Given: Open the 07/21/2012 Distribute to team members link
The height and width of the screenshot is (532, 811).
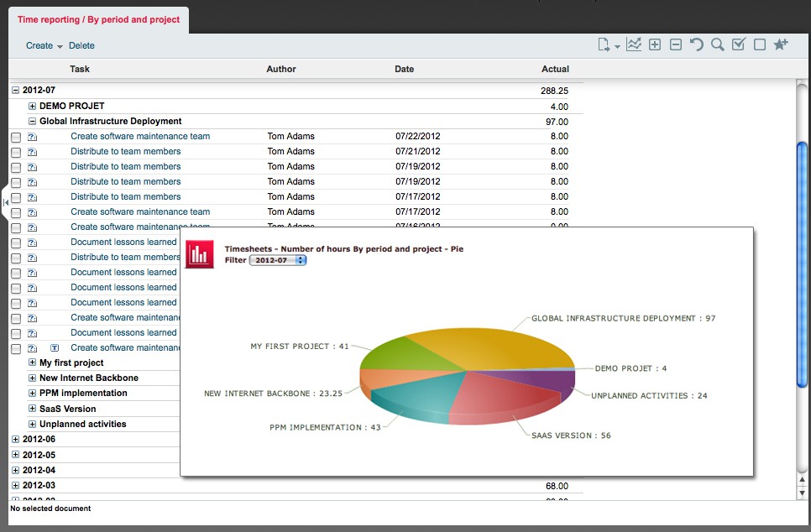Looking at the screenshot, I should click(x=125, y=152).
